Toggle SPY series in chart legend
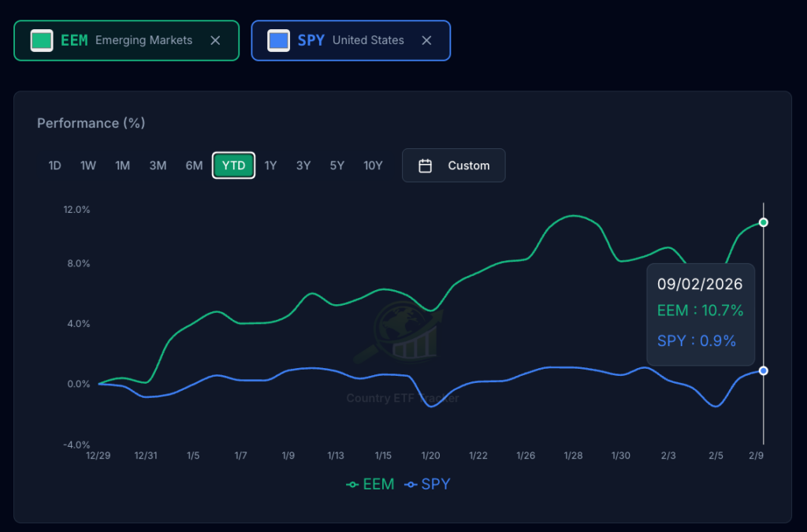The height and width of the screenshot is (532, 807). tap(427, 484)
